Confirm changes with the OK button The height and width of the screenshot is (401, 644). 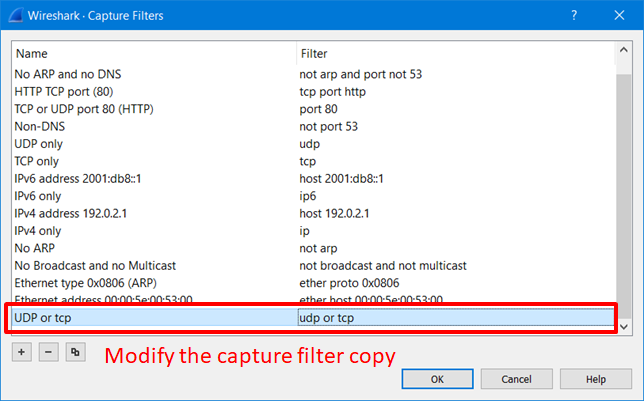(x=437, y=379)
